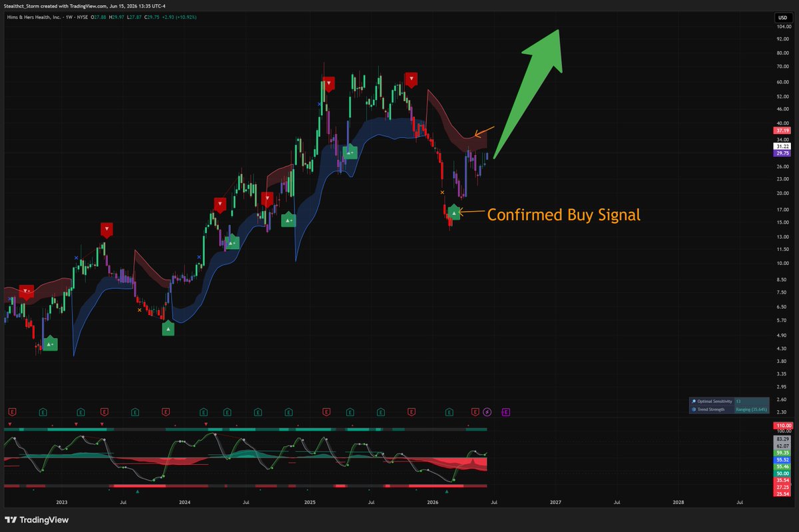Click the red sell-plus marker at far left near 7.50
This screenshot has height=532, width=799.
click(26, 292)
